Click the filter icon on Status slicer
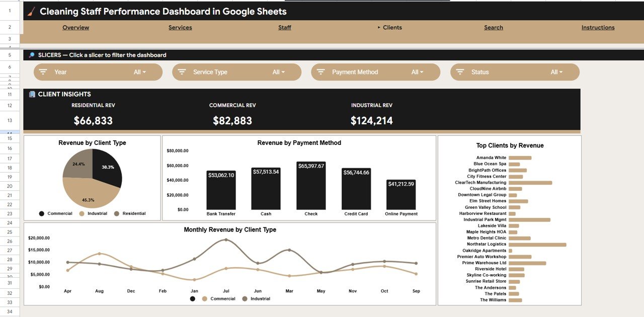 point(460,72)
